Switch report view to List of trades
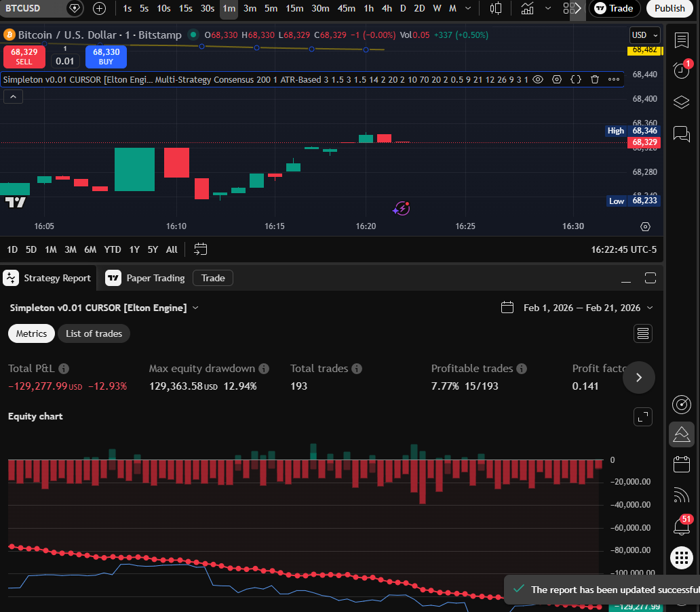Screen dimensions: 700x612 pyautogui.click(x=94, y=333)
